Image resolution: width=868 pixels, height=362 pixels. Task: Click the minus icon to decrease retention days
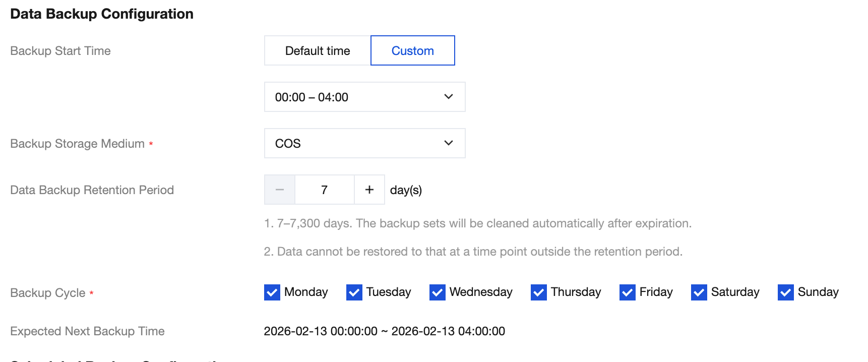pyautogui.click(x=280, y=190)
